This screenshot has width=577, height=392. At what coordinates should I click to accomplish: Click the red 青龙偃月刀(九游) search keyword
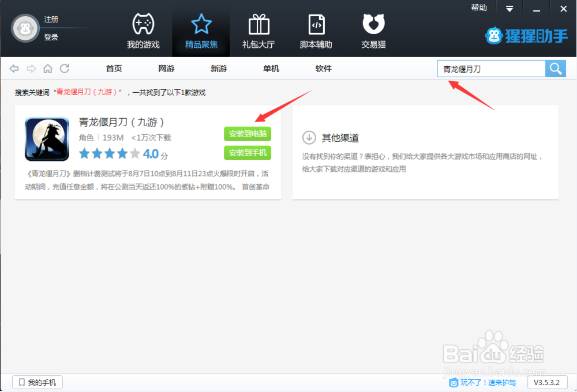87,92
